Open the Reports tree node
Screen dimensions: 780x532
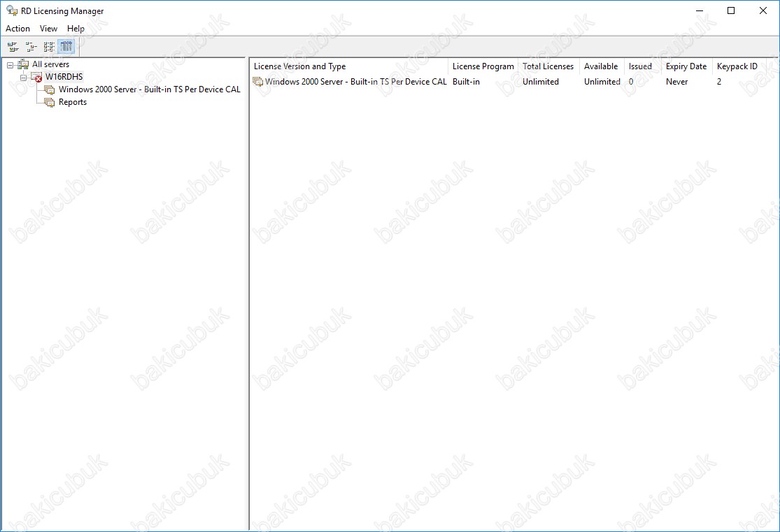pyautogui.click(x=73, y=102)
